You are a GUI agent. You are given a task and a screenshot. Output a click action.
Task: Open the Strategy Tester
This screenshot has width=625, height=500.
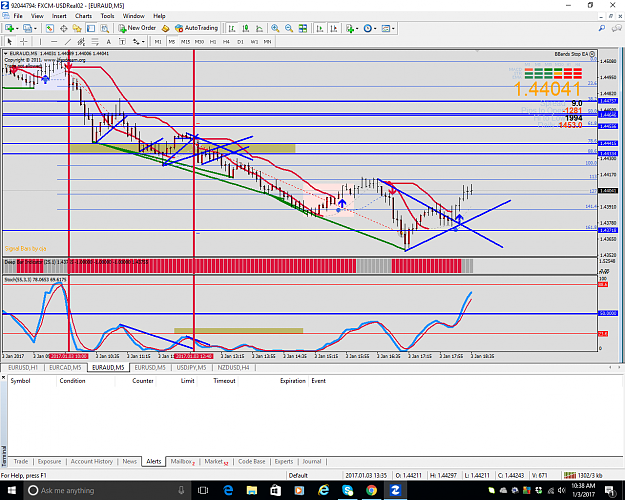104,28
